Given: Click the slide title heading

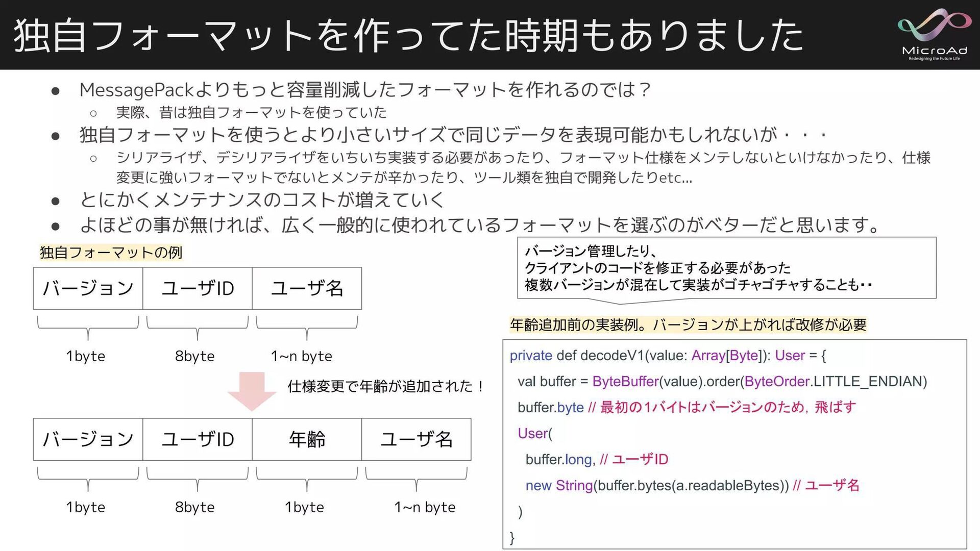Looking at the screenshot, I should (408, 35).
